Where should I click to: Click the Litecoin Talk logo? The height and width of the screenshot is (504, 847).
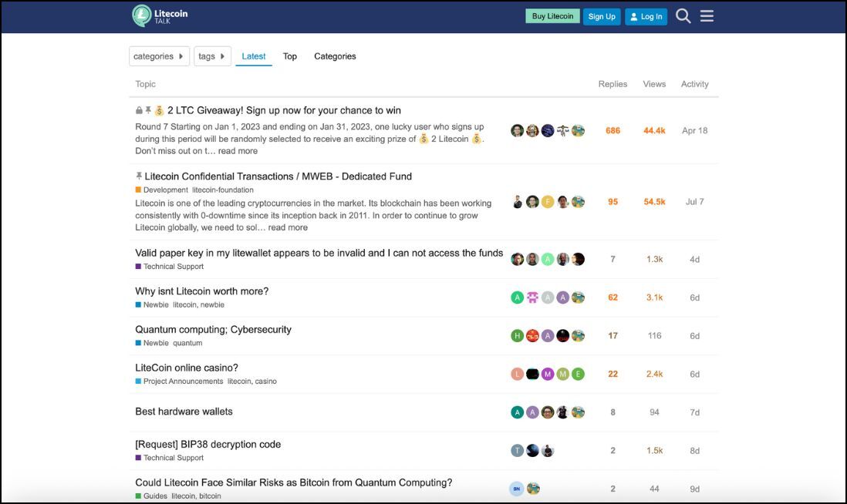[x=160, y=16]
